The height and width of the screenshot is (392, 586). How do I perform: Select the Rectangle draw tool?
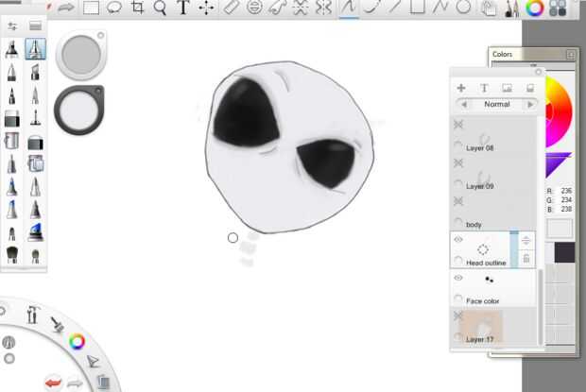pos(417,7)
